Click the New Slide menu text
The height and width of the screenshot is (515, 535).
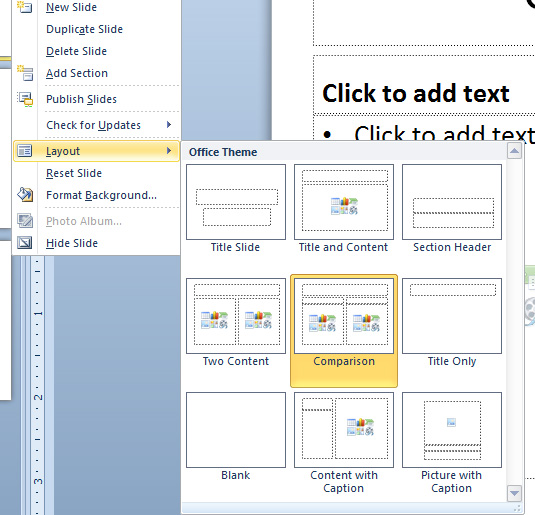71,7
